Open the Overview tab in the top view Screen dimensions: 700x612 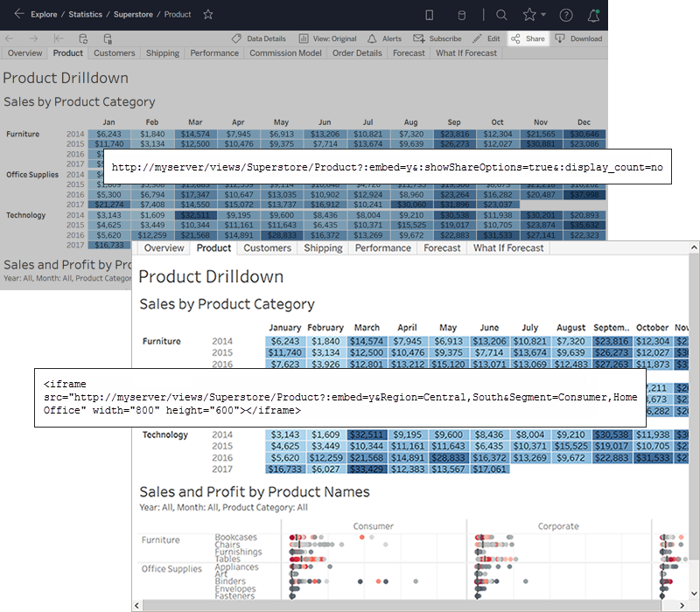(x=25, y=53)
